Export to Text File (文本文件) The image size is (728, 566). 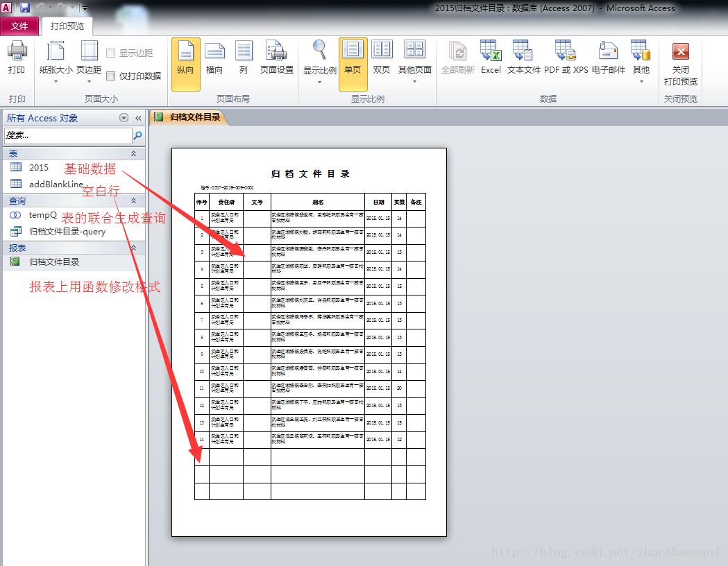[x=523, y=58]
